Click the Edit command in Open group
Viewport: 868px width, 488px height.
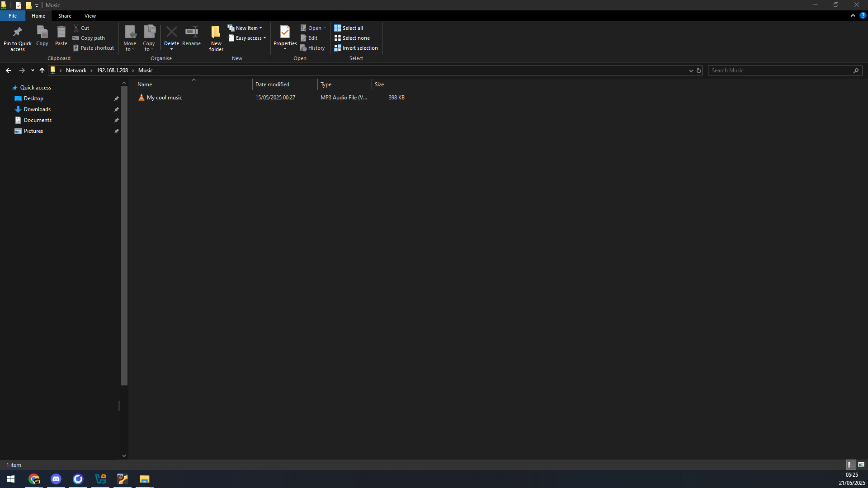pyautogui.click(x=309, y=38)
